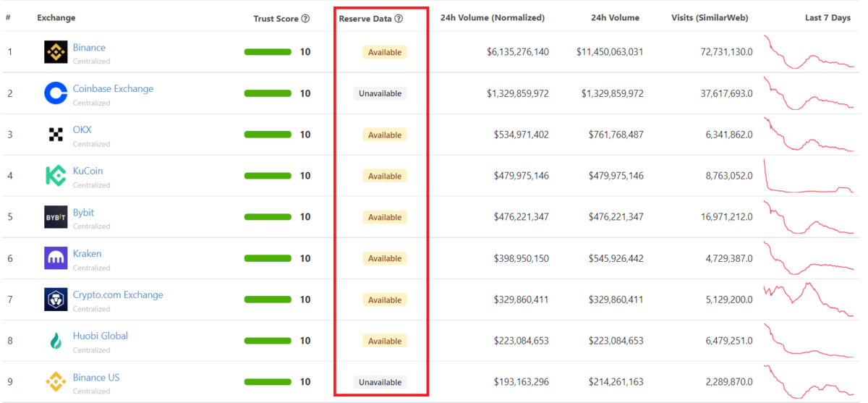The image size is (868, 403).
Task: Click Huobi Global's Available reserve badge
Action: [385, 341]
